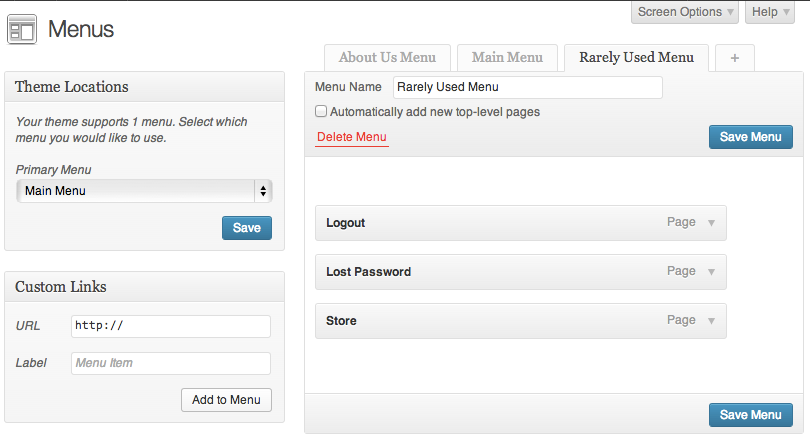
Task: Click the Delete Menu link
Action: pos(351,137)
